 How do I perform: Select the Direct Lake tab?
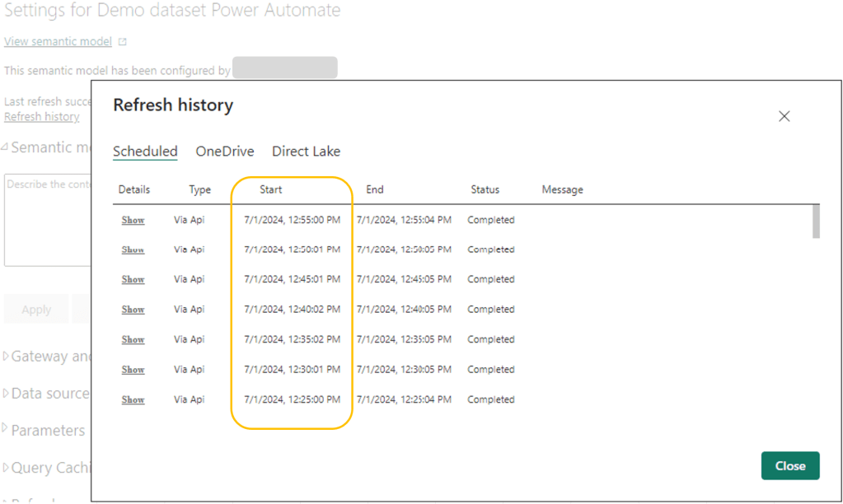306,152
